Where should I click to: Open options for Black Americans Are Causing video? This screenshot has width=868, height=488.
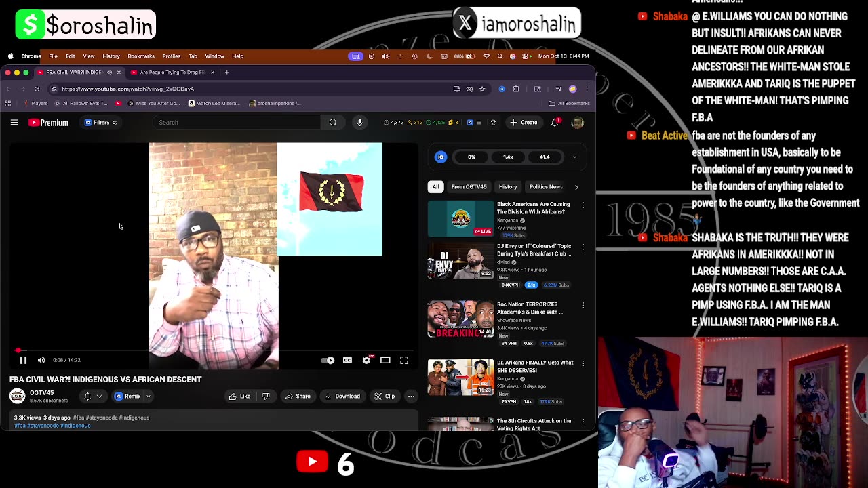click(583, 205)
